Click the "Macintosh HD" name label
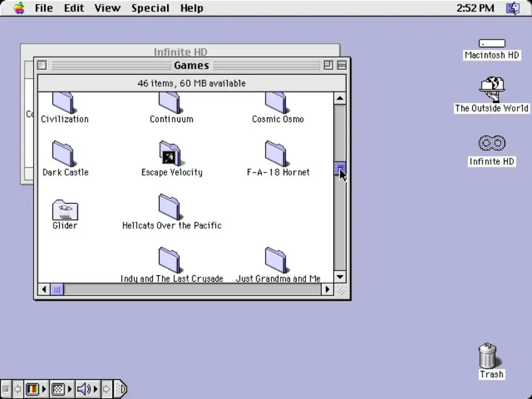Image resolution: width=532 pixels, height=399 pixels. [x=491, y=55]
